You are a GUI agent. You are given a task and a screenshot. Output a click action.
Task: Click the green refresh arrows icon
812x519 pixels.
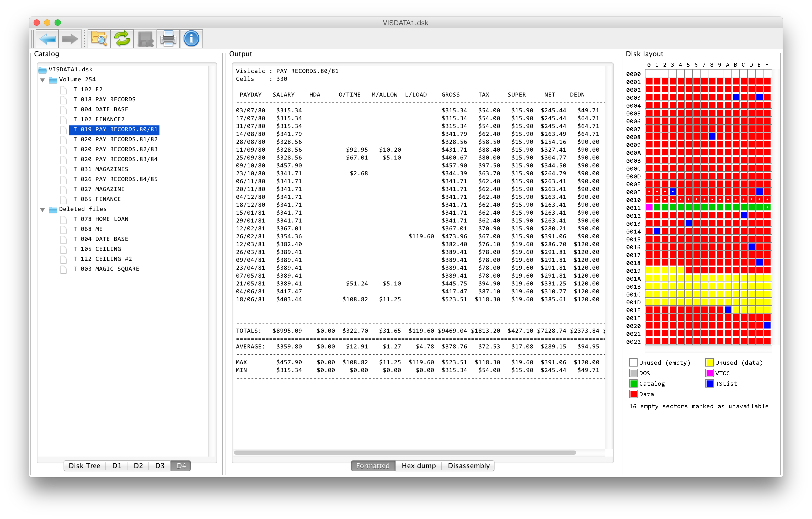(x=122, y=39)
